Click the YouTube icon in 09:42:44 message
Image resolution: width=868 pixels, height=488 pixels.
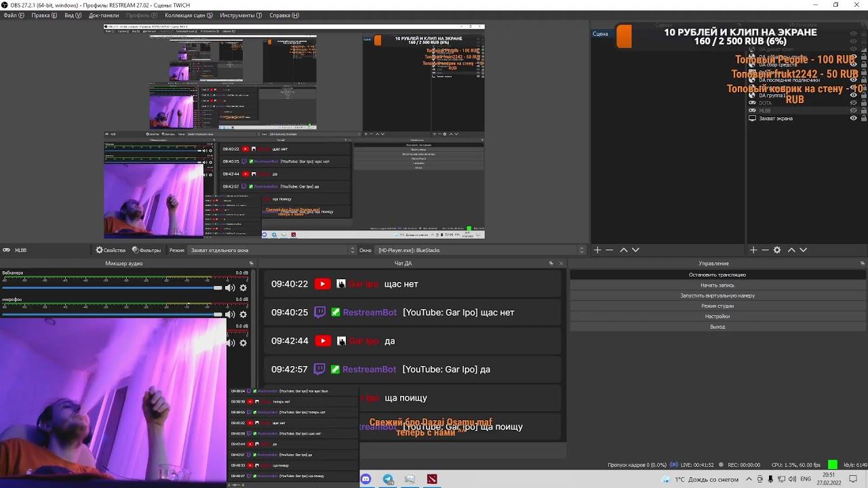point(323,341)
